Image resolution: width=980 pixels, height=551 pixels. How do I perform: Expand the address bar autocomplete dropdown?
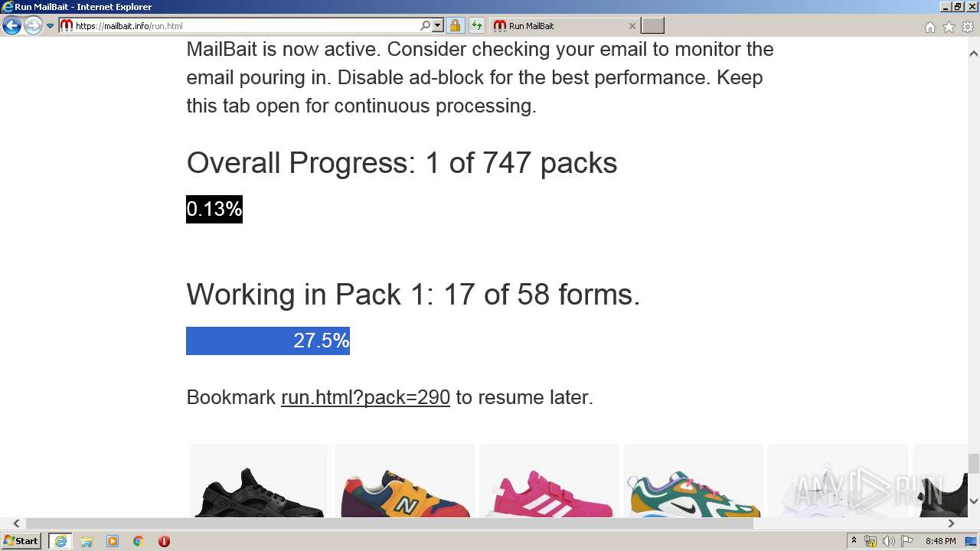[x=438, y=25]
